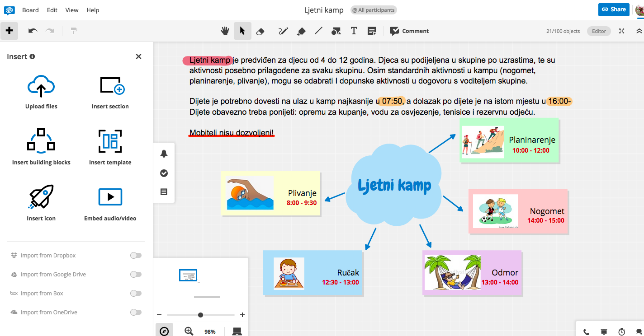Select the Sticky note tool

click(x=372, y=31)
